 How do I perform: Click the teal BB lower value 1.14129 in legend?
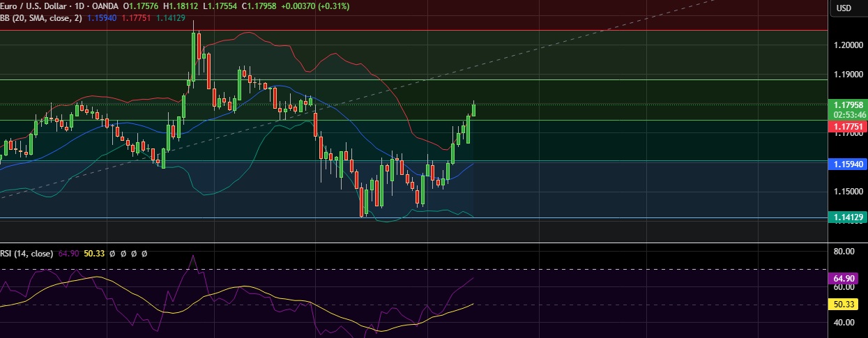coord(170,17)
